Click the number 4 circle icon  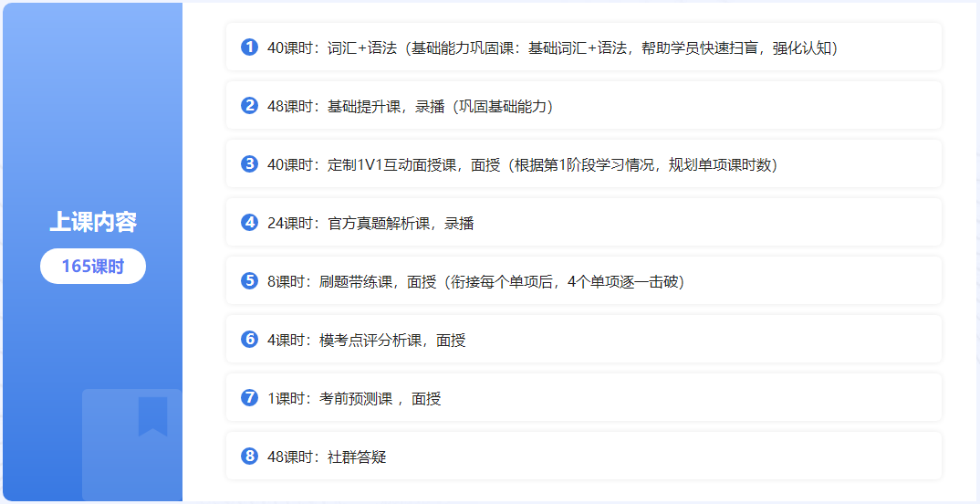coord(249,223)
